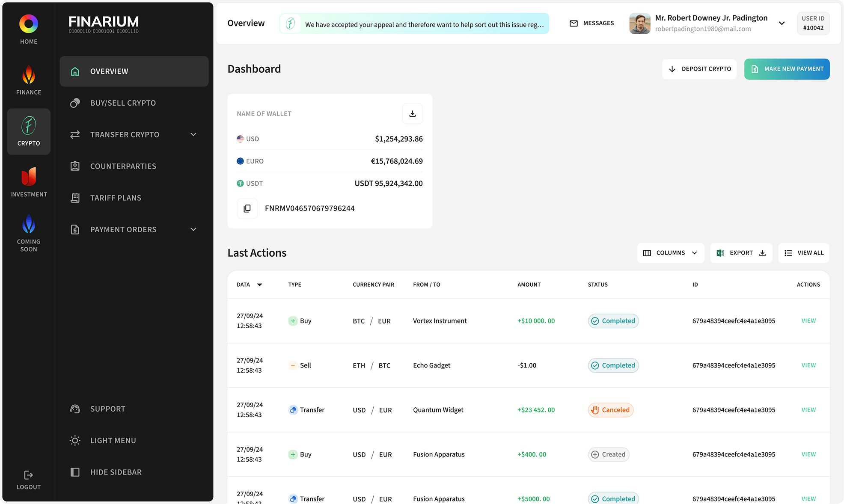Screen dimensions: 844x504
Task: Sort table by Data column arrow
Action: (259, 285)
